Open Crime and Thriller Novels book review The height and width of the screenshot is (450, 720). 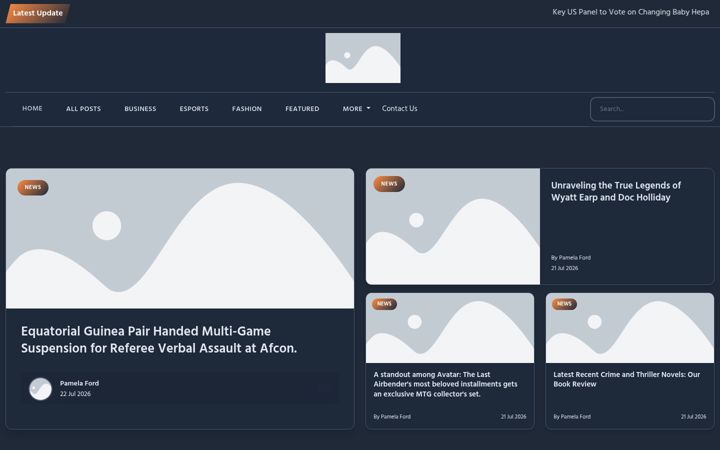pos(626,379)
